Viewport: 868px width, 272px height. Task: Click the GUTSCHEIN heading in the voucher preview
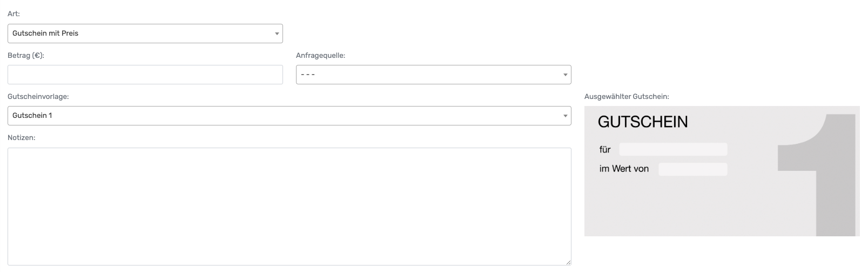coord(643,122)
